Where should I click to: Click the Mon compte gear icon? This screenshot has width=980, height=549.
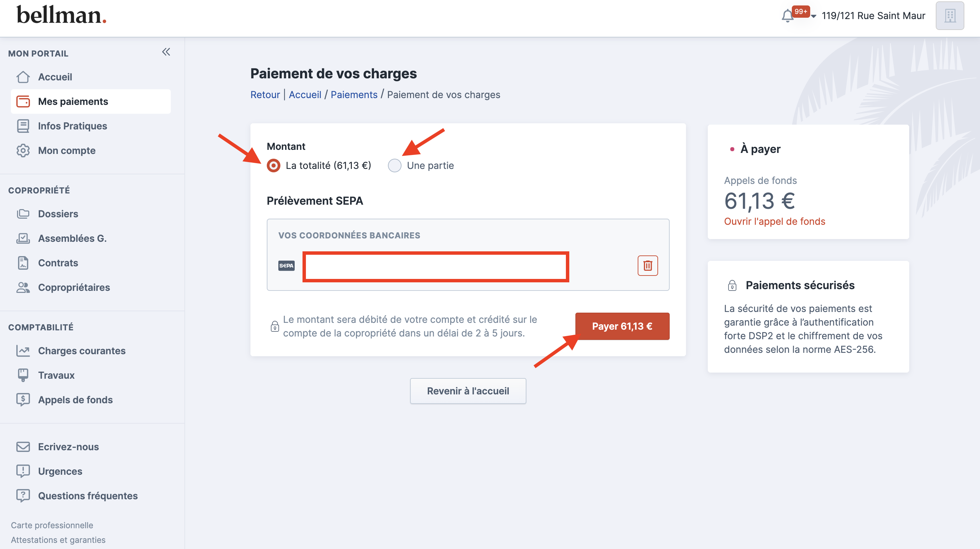coord(23,151)
